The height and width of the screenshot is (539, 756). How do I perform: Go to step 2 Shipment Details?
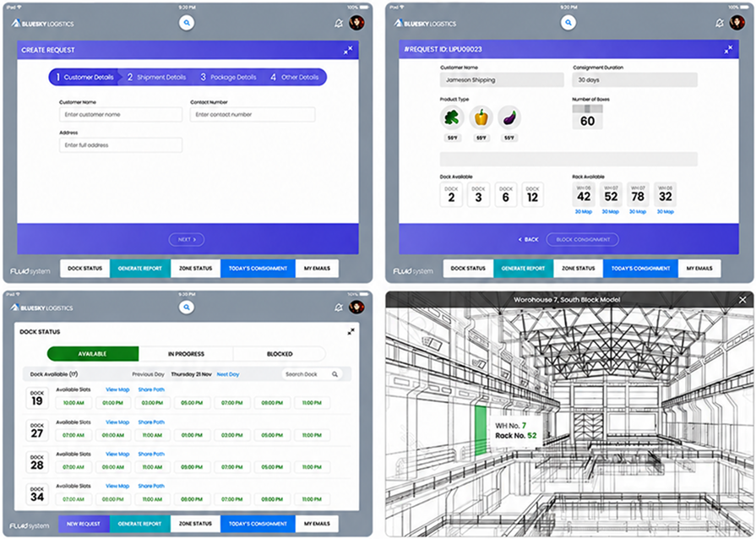tap(157, 77)
